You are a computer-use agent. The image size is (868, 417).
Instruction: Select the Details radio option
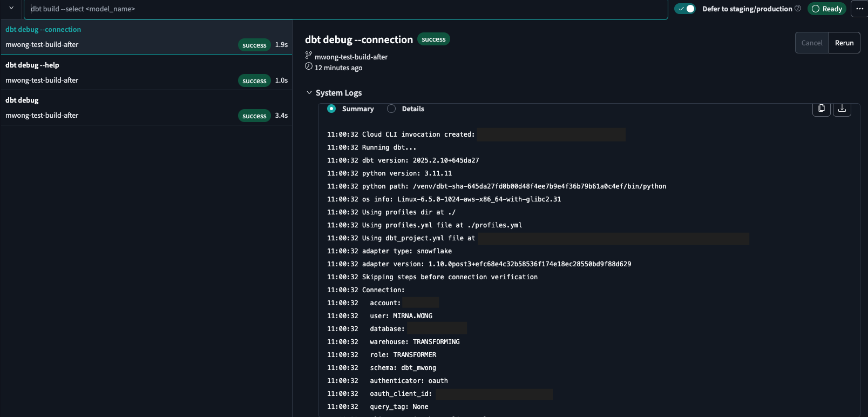pyautogui.click(x=391, y=109)
